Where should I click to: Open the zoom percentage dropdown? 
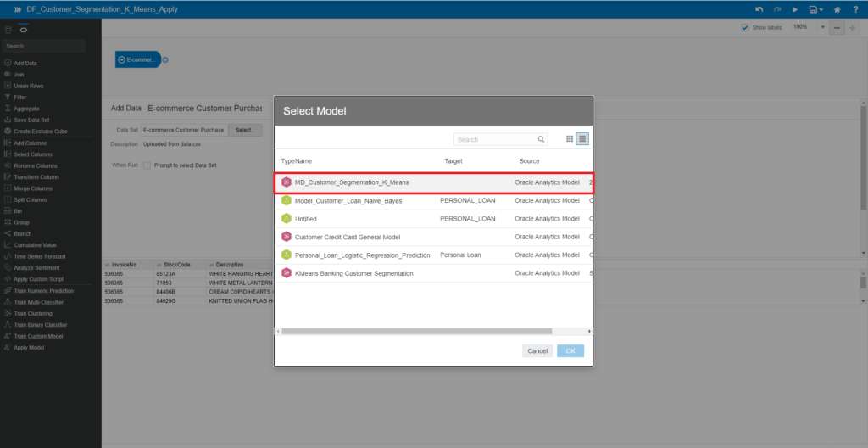[x=822, y=28]
